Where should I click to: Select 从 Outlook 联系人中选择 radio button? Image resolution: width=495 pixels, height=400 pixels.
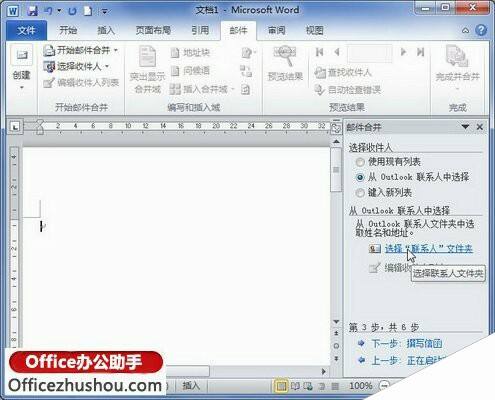pyautogui.click(x=360, y=177)
